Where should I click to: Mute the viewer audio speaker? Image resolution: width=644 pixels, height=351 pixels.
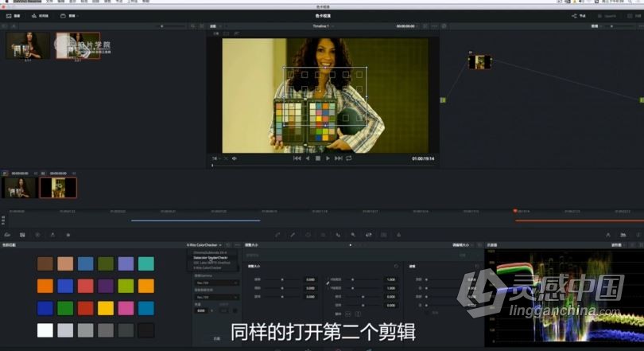[x=235, y=158]
